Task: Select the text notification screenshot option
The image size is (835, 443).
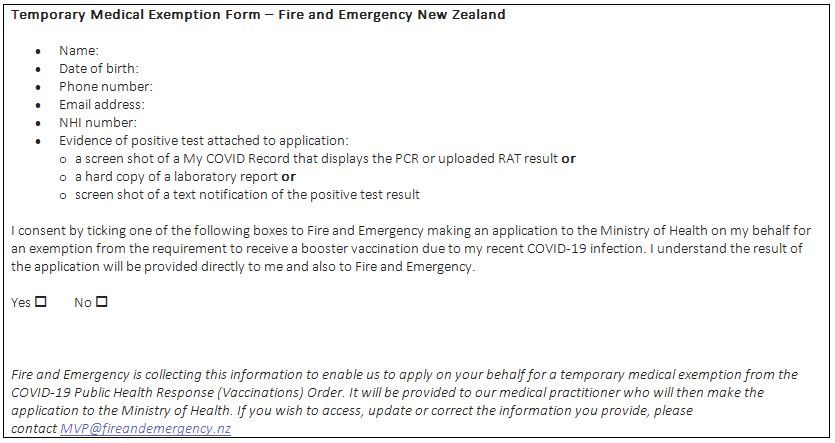Action: click(248, 195)
